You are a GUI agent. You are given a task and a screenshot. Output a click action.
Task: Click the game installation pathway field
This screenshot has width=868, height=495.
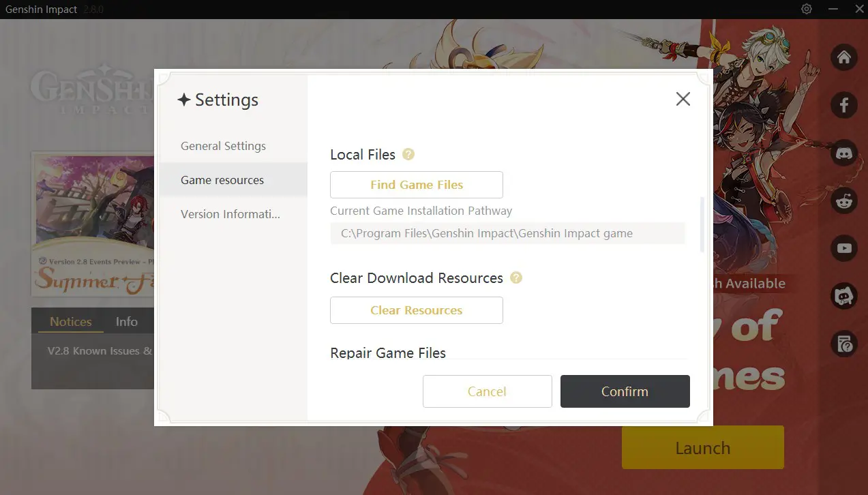point(507,233)
